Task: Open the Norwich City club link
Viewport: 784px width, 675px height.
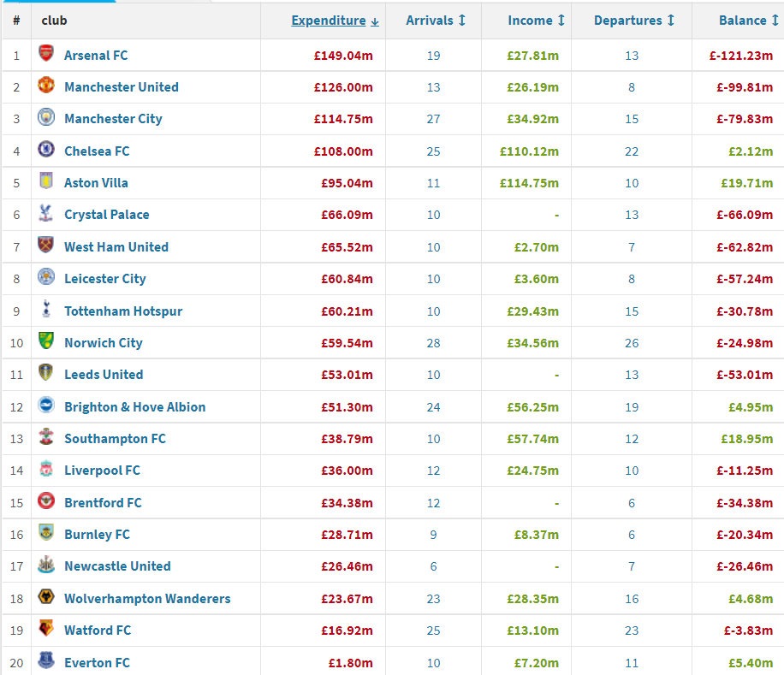Action: 104,343
